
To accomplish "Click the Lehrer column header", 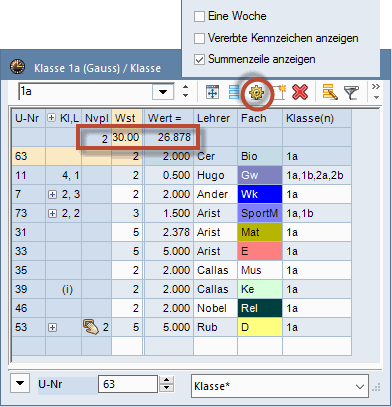I will tap(215, 118).
